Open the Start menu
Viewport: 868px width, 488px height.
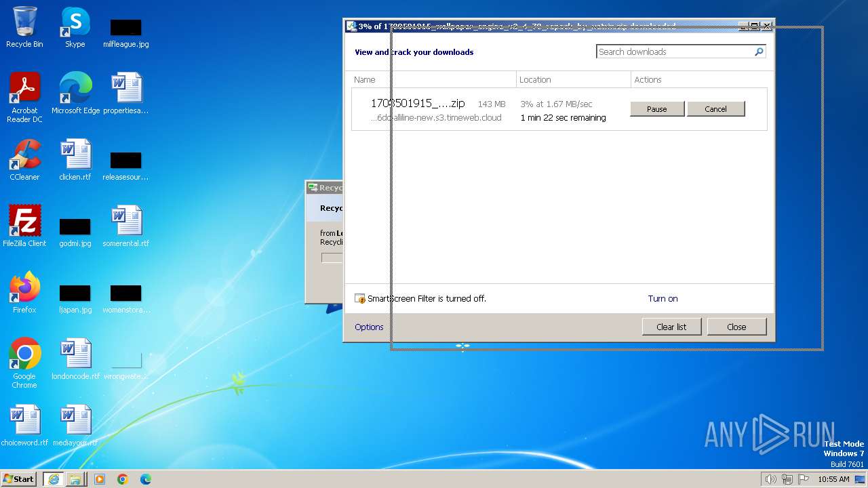(19, 479)
